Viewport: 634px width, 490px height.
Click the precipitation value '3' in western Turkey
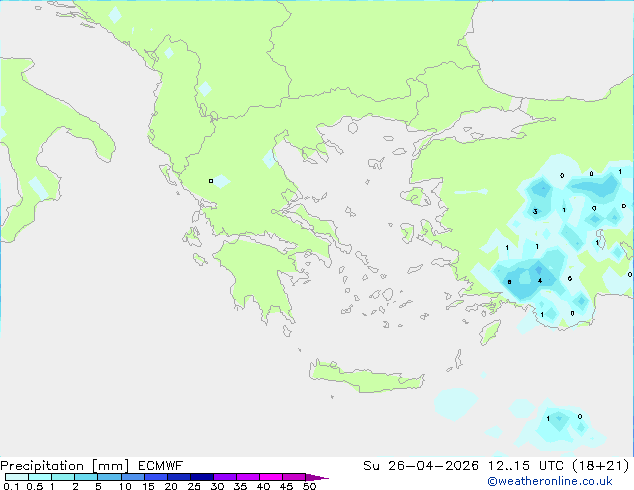(535, 211)
